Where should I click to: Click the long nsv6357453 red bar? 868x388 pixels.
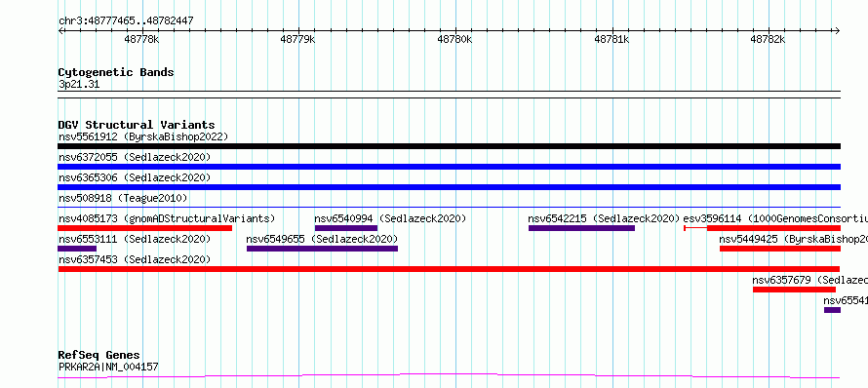click(449, 269)
